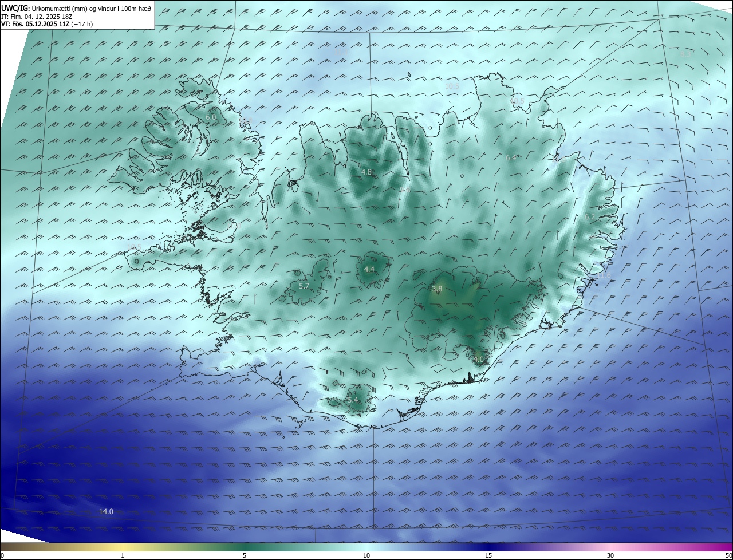The height and width of the screenshot is (560, 733).
Task: Click the '50' tick on the colour scale
Action: (x=728, y=555)
